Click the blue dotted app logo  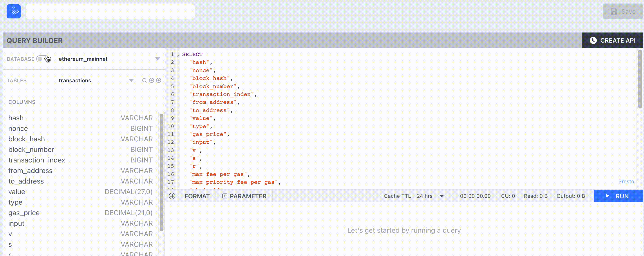click(13, 11)
